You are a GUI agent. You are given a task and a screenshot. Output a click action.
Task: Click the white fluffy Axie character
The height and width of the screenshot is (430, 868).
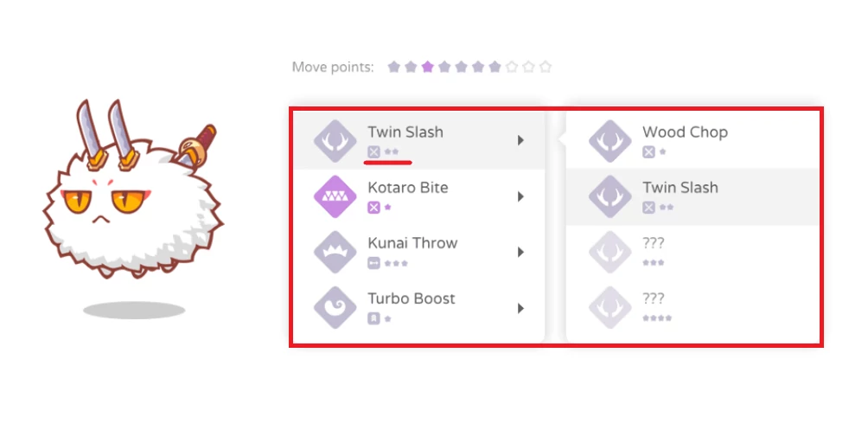coord(134,208)
